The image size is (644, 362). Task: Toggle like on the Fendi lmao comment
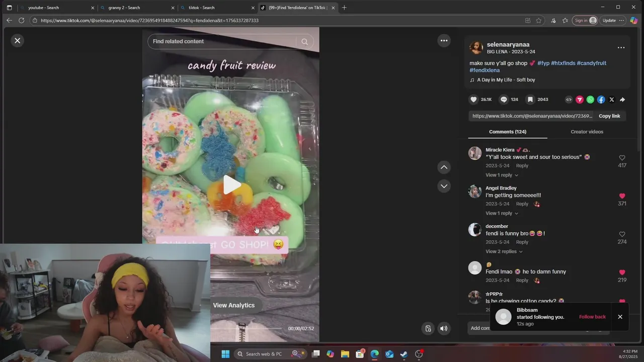tap(622, 273)
